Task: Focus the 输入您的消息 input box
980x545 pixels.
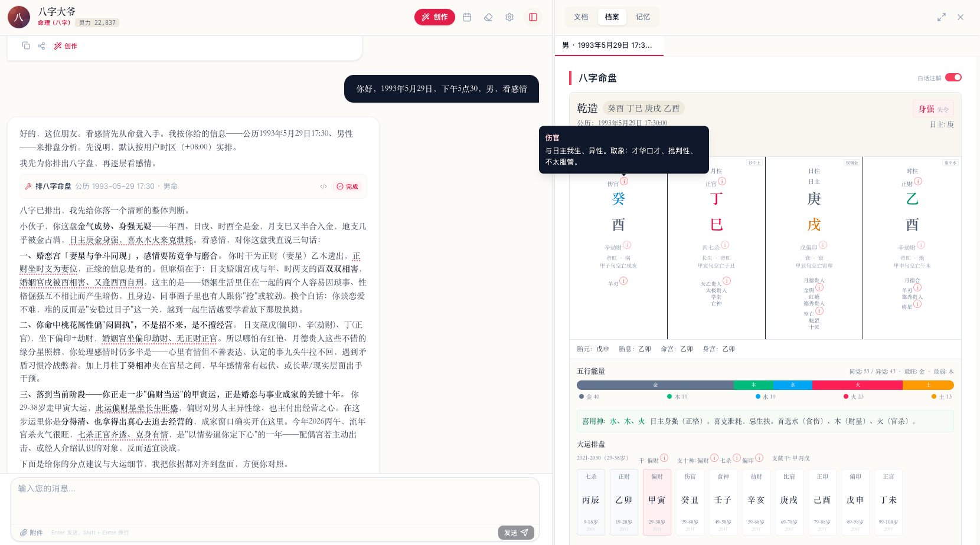Action: [x=275, y=499]
